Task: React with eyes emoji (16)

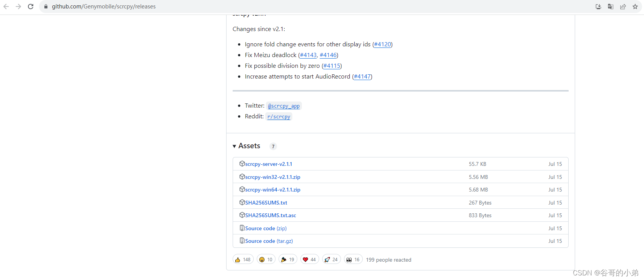Action: coord(353,259)
